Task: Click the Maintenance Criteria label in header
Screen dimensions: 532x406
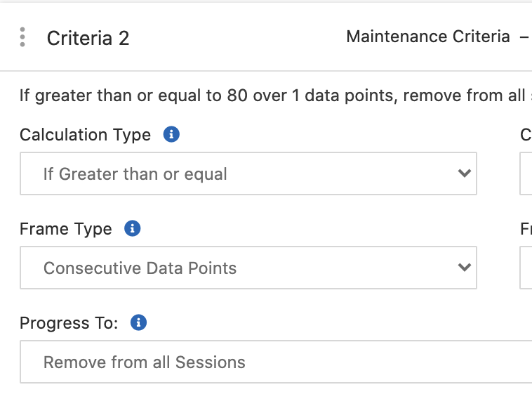Action: click(428, 37)
